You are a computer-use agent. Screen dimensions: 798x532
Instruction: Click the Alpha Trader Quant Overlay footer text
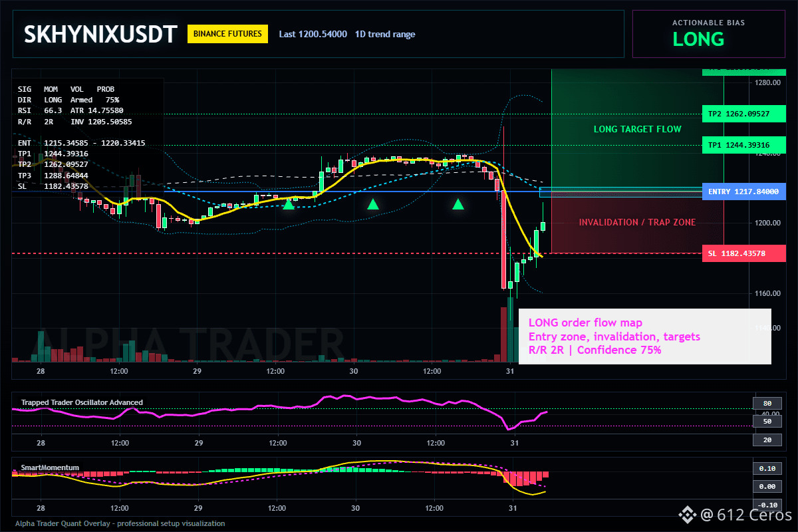(120, 523)
